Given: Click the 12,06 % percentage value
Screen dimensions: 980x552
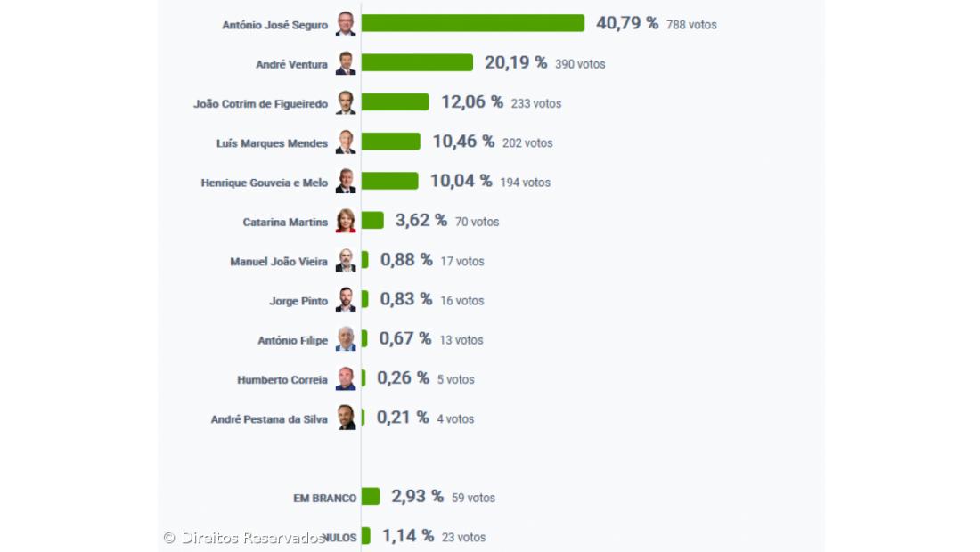Looking at the screenshot, I should click(x=472, y=102).
